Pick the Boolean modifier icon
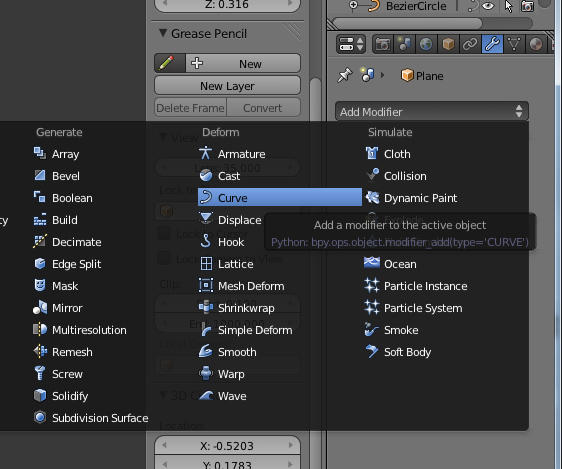Image resolution: width=562 pixels, height=469 pixels. pos(39,197)
